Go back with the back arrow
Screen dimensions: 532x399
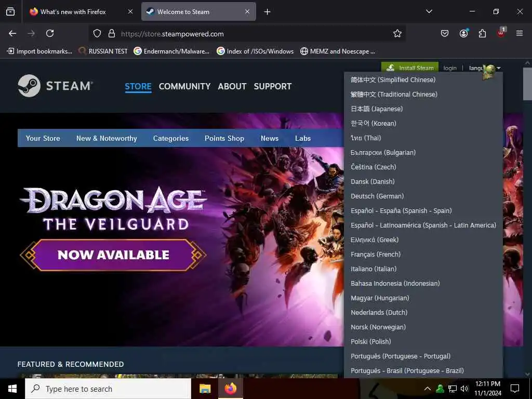tap(12, 33)
